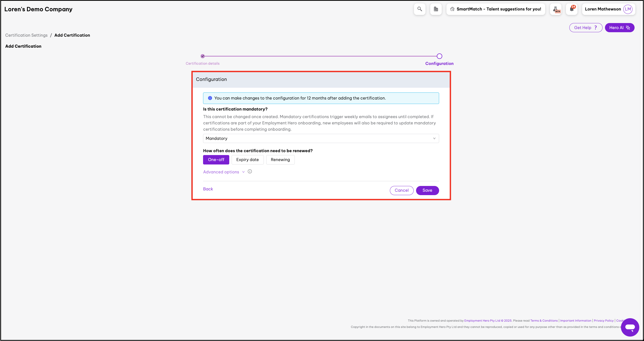Click the Configuration step progress marker

click(x=439, y=56)
